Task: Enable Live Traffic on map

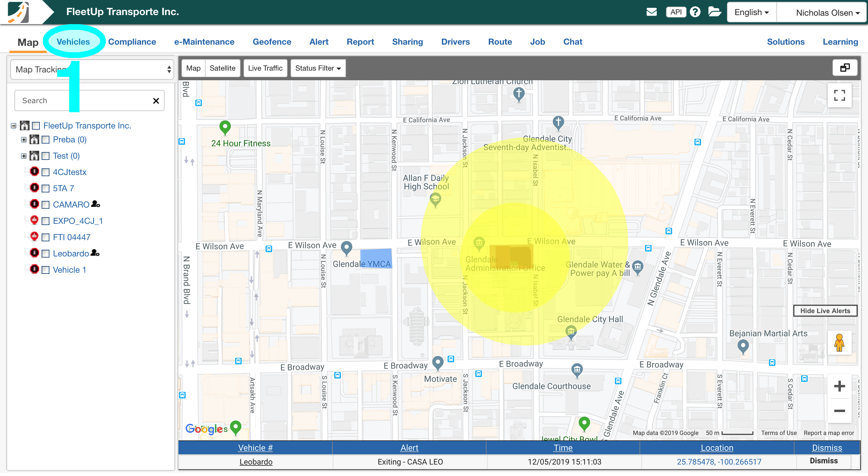Action: [265, 68]
